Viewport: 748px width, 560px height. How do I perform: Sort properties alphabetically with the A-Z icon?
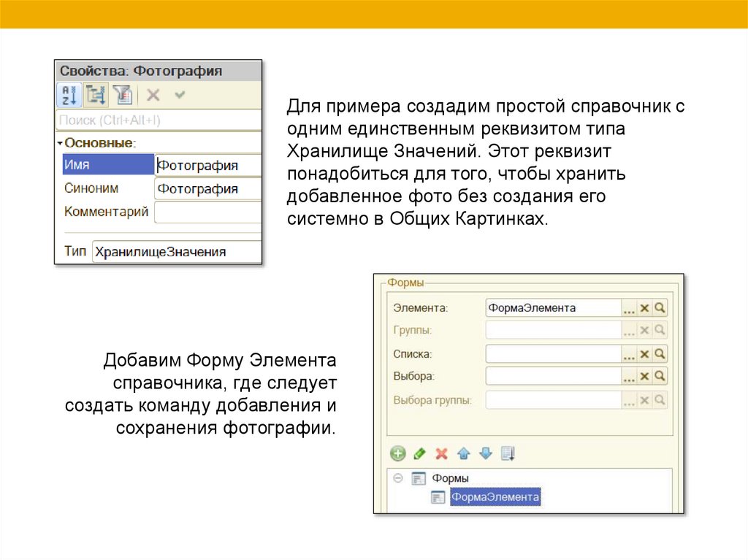coord(71,94)
